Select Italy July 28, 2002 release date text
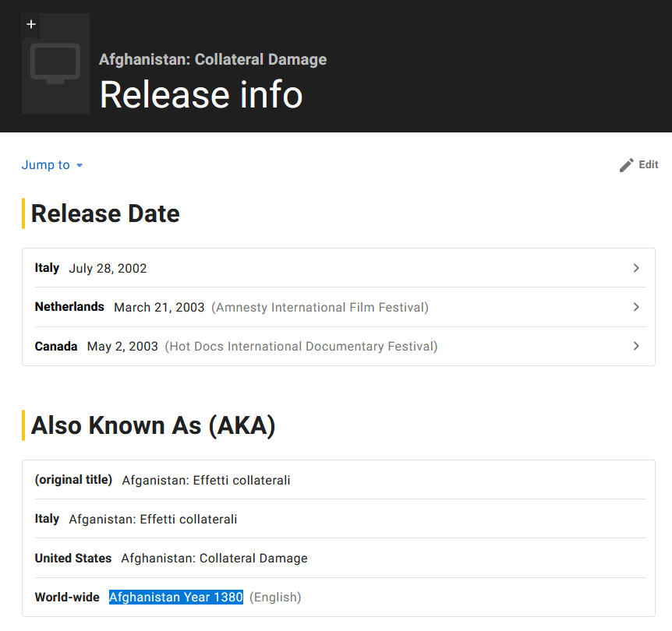Screen dimensions: 672x631 pyautogui.click(x=108, y=268)
